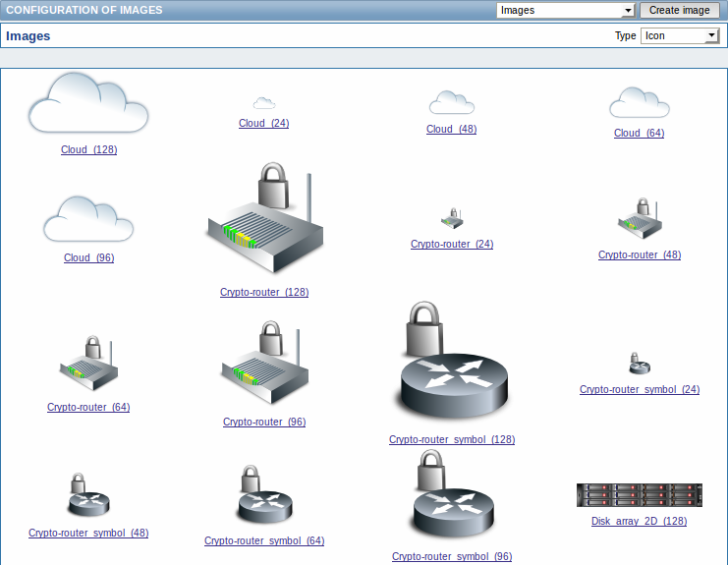Open the Cloud_(64) link
Image resolution: width=728 pixels, height=565 pixels.
coord(640,133)
